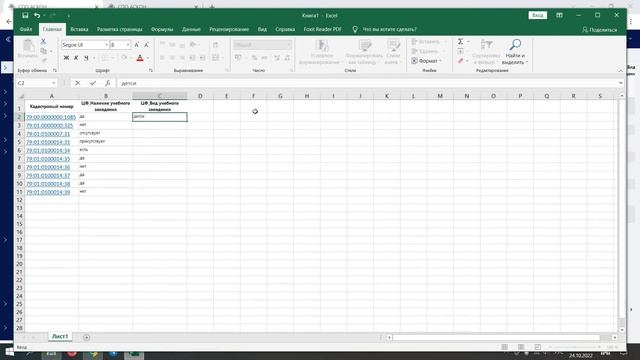Open Find and Select with magnifier icon
640x360 pixels.
(x=515, y=52)
